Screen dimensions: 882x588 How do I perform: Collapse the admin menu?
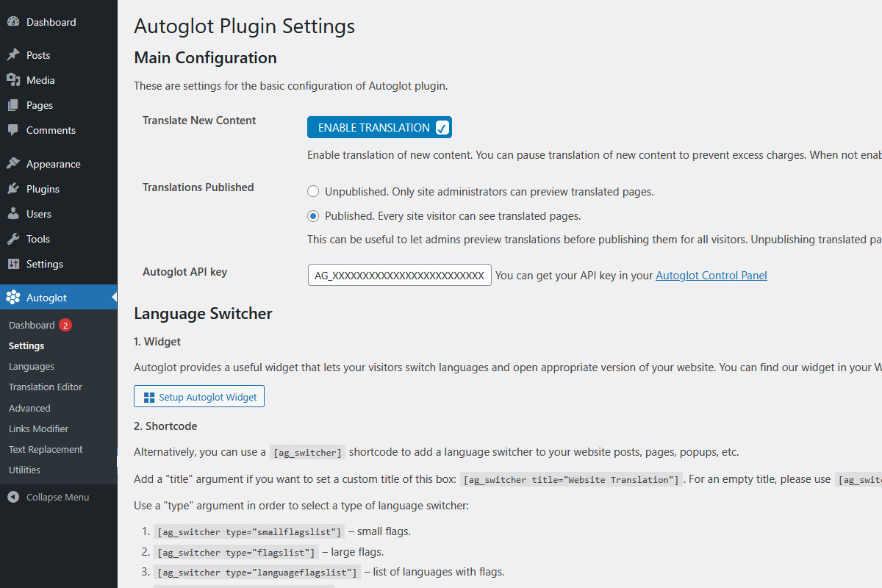49,497
